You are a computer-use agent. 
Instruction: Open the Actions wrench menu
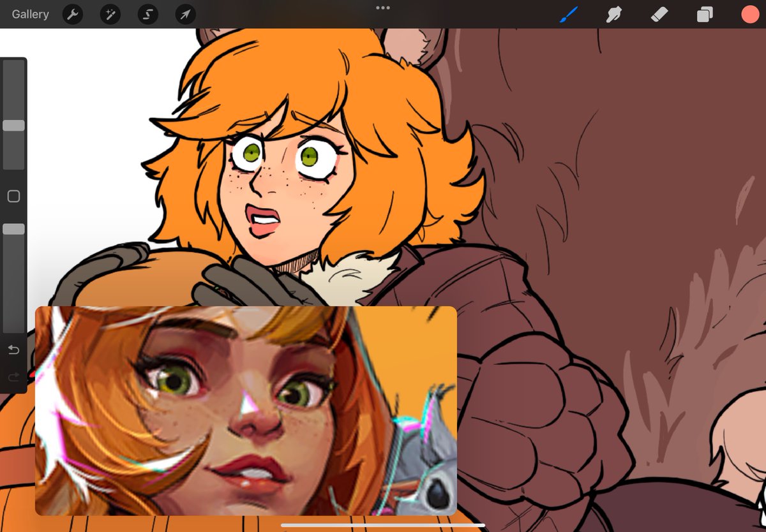[72, 14]
